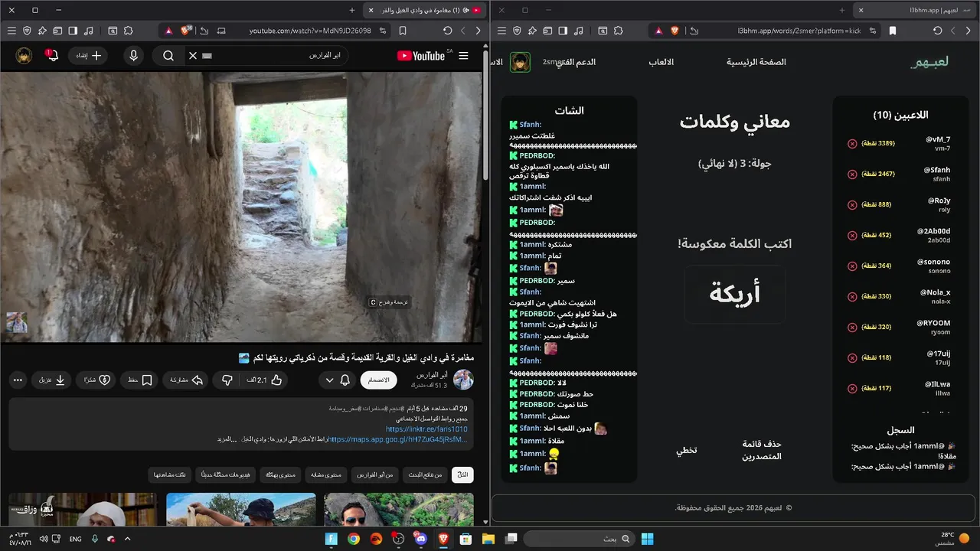The image size is (980, 551).
Task: Remove player @Sfanh with X icon
Action: point(852,174)
